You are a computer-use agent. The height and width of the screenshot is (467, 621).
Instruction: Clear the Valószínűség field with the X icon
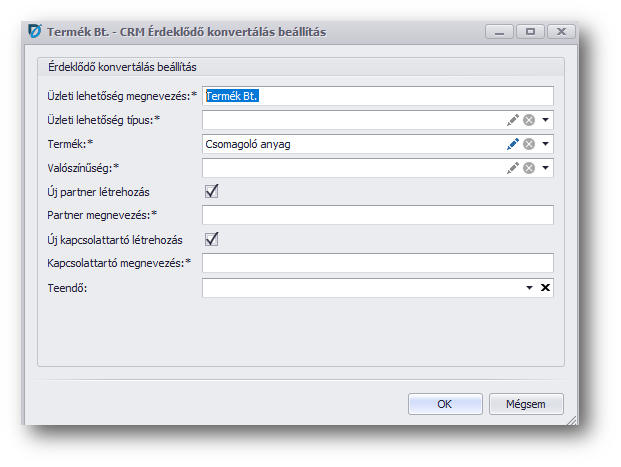coord(529,168)
